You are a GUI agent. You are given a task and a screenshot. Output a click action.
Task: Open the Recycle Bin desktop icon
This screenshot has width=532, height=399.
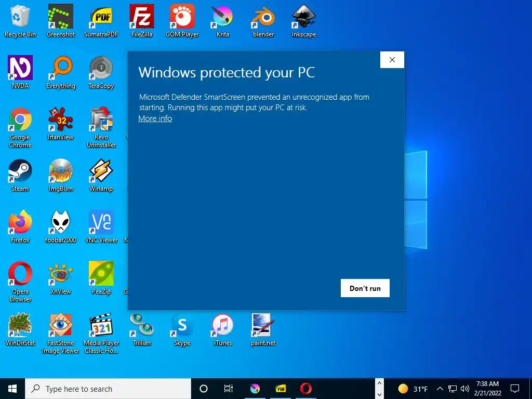tap(20, 20)
